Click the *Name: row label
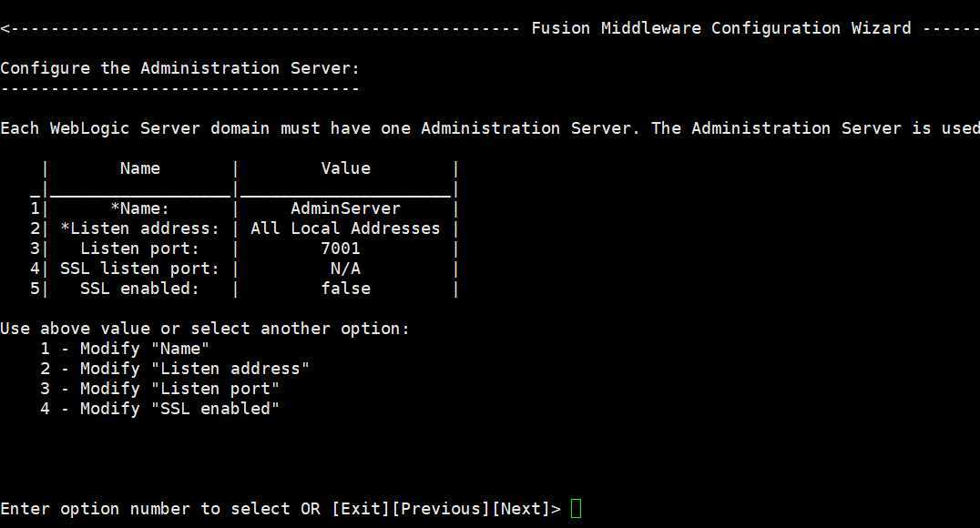 pyautogui.click(x=140, y=208)
